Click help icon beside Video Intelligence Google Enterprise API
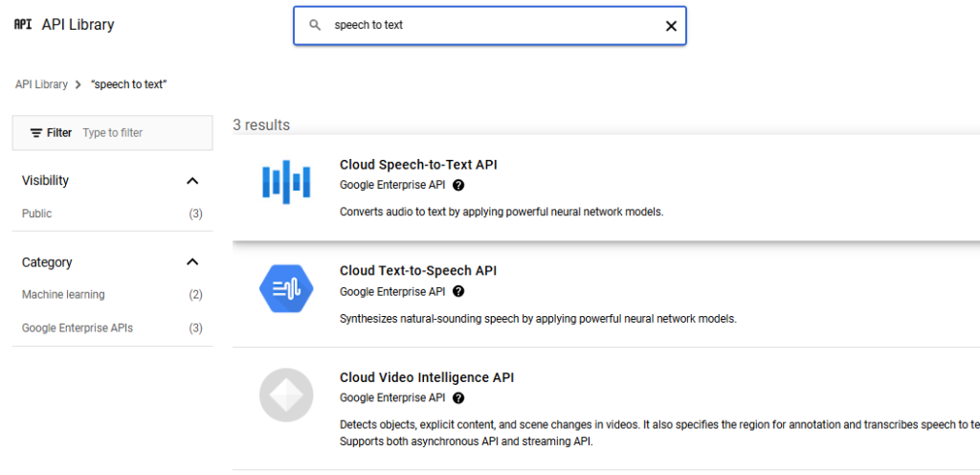The height and width of the screenshot is (475, 980). click(x=458, y=398)
